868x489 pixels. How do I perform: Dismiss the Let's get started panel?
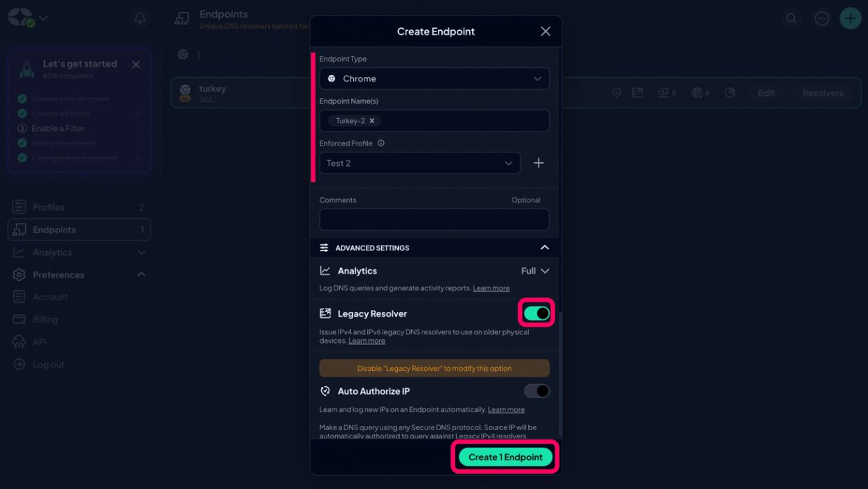point(136,64)
